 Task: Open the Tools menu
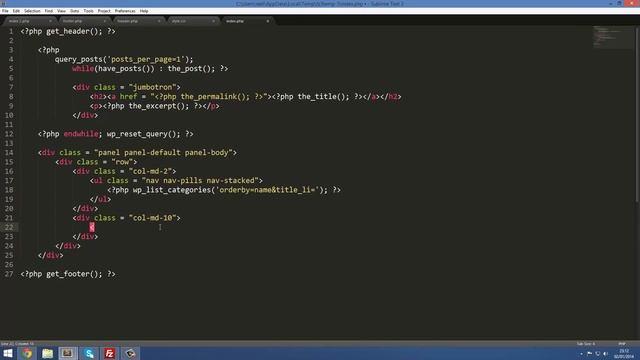coord(89,11)
